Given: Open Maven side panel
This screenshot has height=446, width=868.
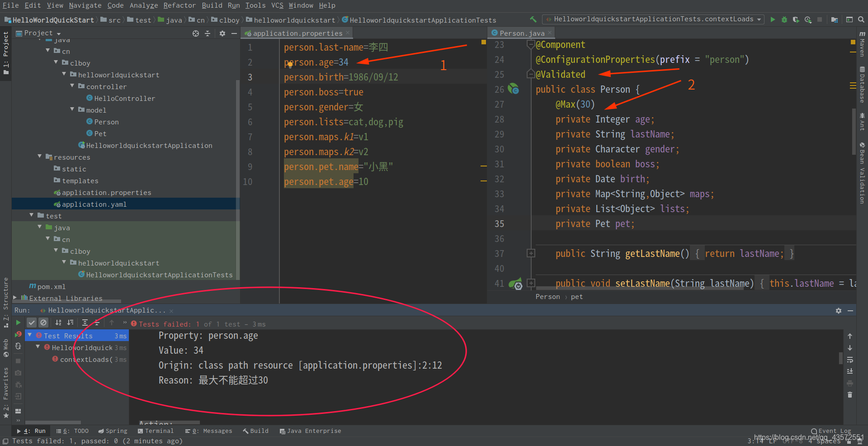Looking at the screenshot, I should tap(862, 43).
